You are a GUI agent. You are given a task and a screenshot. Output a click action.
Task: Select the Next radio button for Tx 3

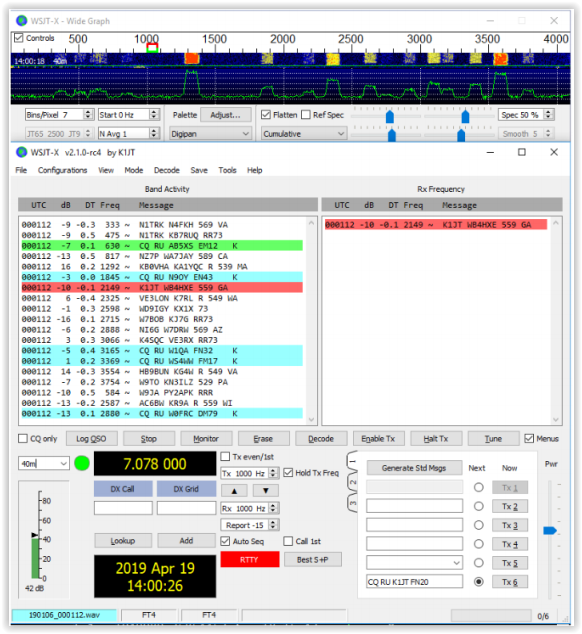pyautogui.click(x=479, y=525)
